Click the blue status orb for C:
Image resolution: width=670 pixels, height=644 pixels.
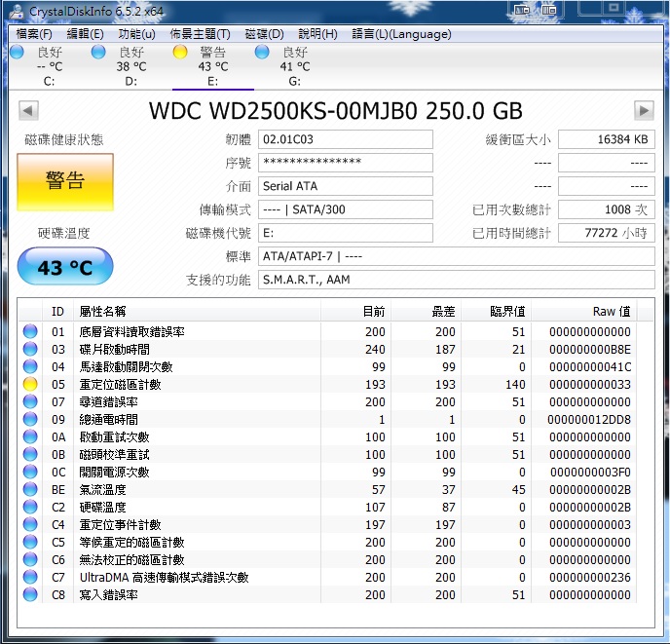(x=17, y=52)
